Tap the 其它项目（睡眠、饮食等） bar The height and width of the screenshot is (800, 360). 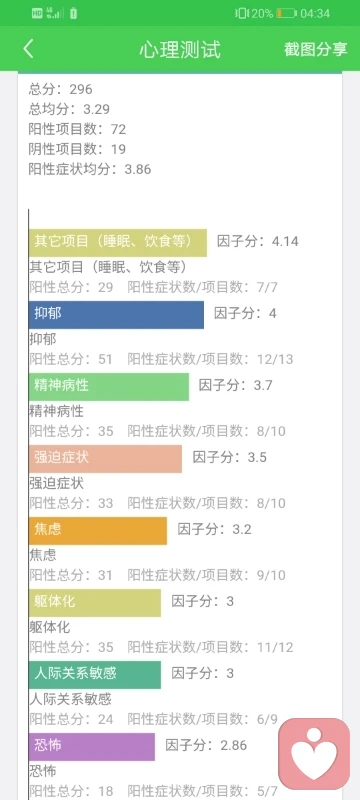[118, 242]
